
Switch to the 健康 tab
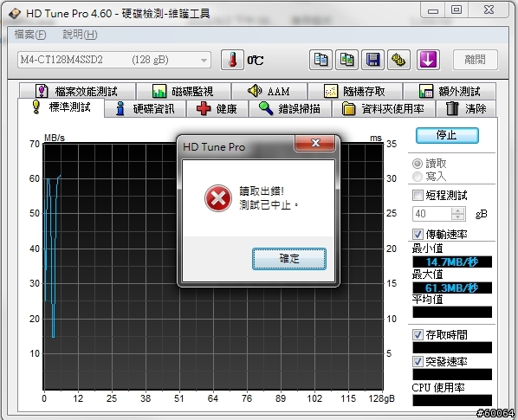pos(217,108)
